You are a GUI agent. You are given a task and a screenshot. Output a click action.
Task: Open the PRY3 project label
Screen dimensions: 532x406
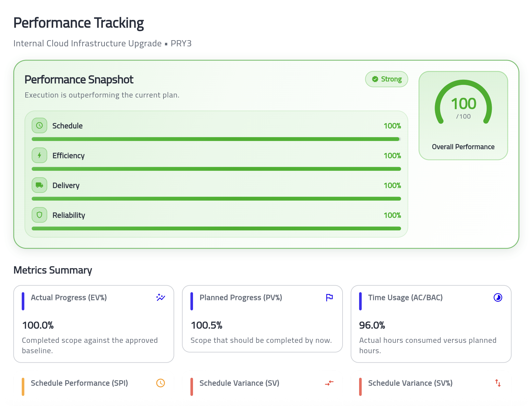[x=181, y=43]
